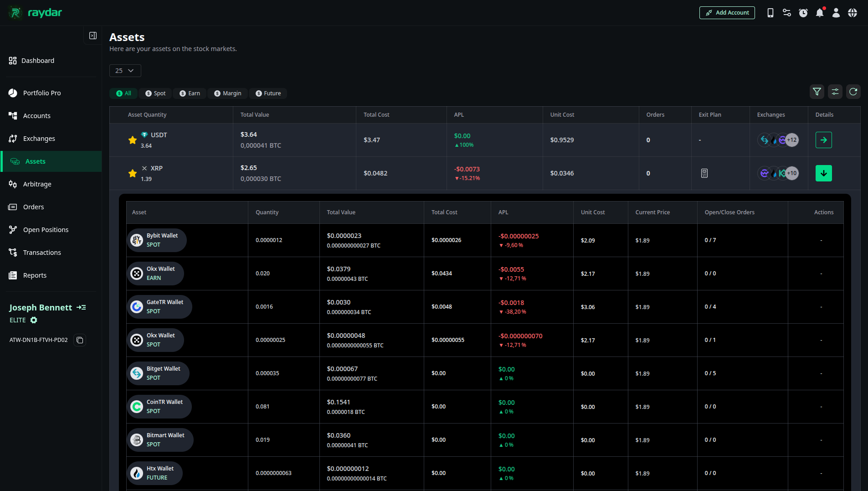
Task: Refresh the assets table
Action: (x=853, y=92)
